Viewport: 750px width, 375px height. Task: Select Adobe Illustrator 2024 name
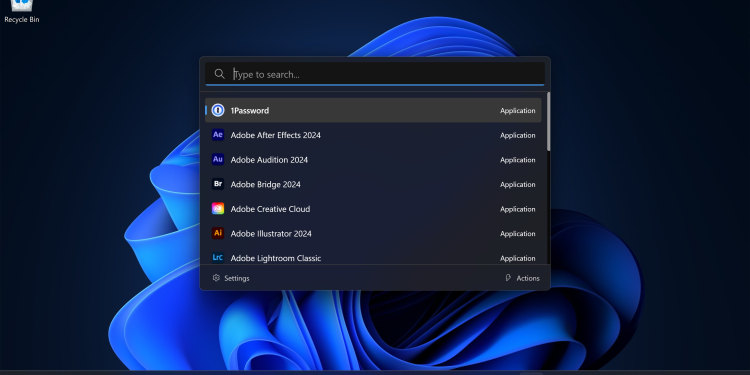tap(271, 234)
